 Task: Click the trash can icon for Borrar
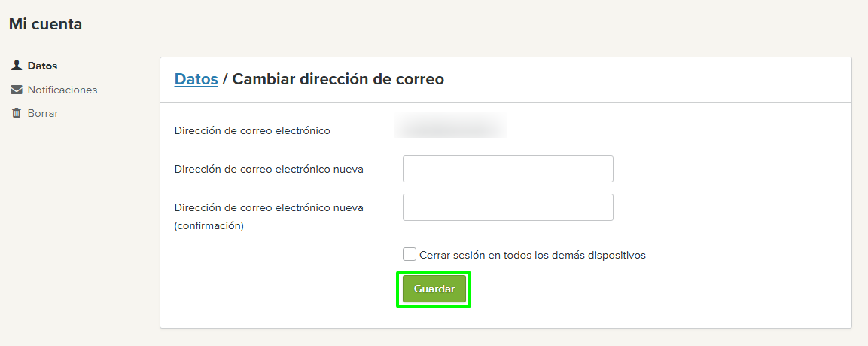point(17,114)
